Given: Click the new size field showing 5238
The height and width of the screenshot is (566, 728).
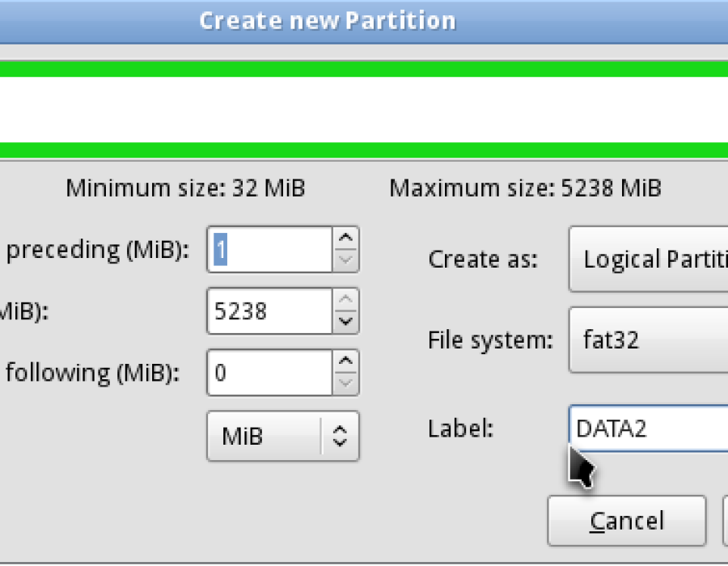Looking at the screenshot, I should 270,310.
